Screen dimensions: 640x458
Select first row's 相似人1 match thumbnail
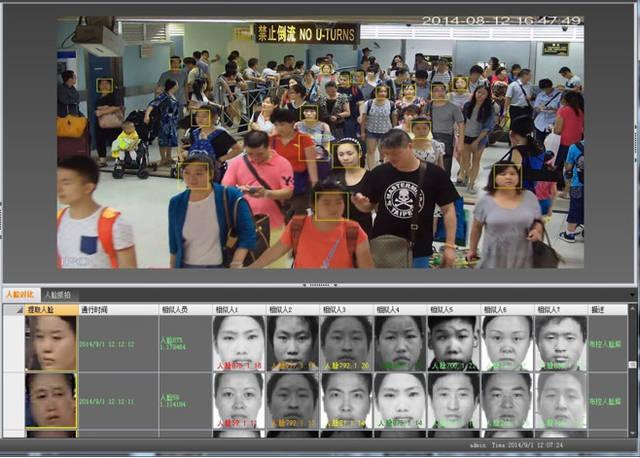(x=239, y=343)
